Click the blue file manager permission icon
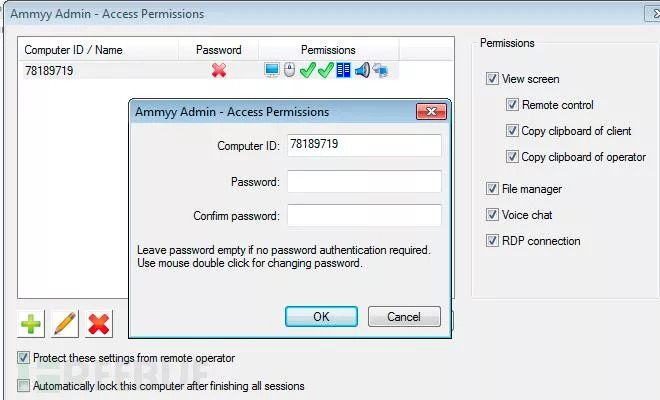Screen dimensions: 660x400 click(x=343, y=71)
